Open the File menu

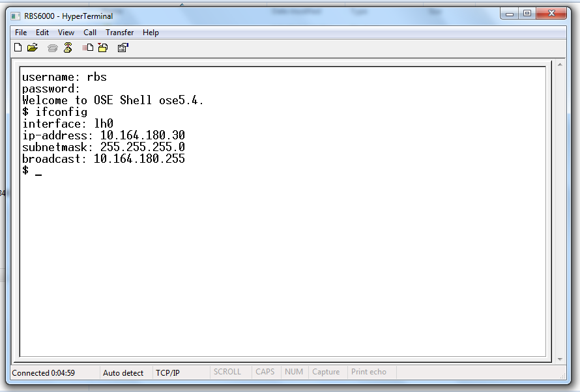(x=20, y=32)
